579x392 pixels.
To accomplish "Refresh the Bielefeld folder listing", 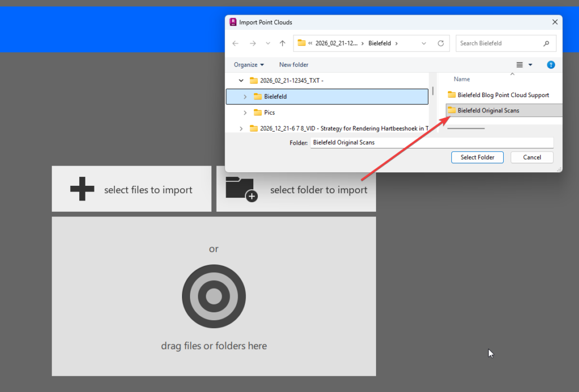I will [440, 43].
